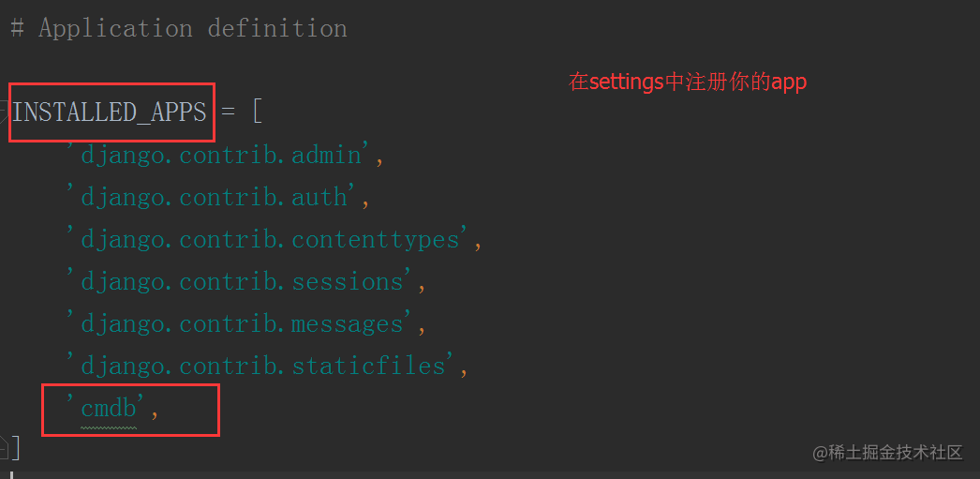Click the equals sign after INSTALLED_APPS

pos(228,113)
